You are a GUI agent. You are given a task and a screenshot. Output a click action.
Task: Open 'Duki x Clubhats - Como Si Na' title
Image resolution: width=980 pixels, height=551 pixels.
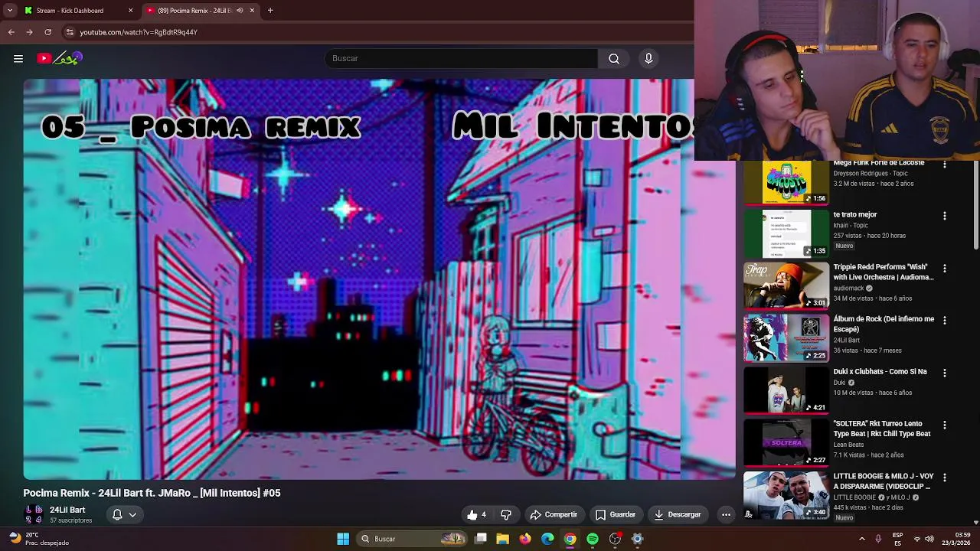point(880,371)
